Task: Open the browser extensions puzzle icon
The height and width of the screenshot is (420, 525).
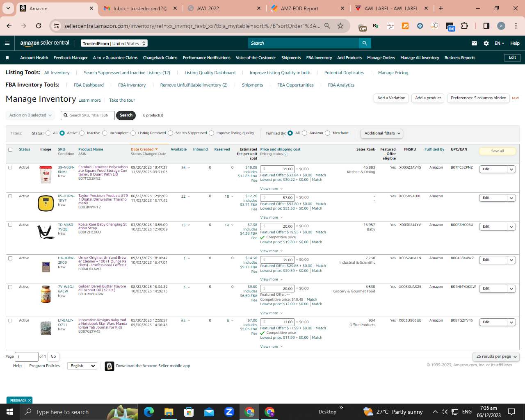Action: point(464,26)
